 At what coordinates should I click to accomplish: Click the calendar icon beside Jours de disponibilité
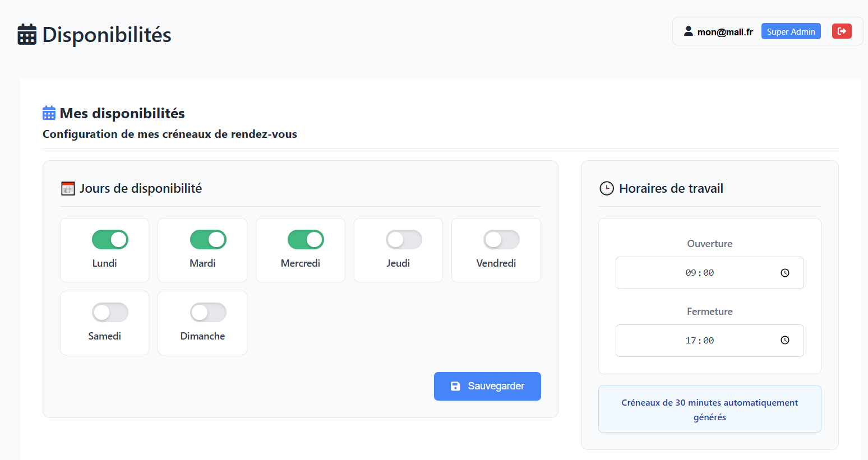click(68, 189)
